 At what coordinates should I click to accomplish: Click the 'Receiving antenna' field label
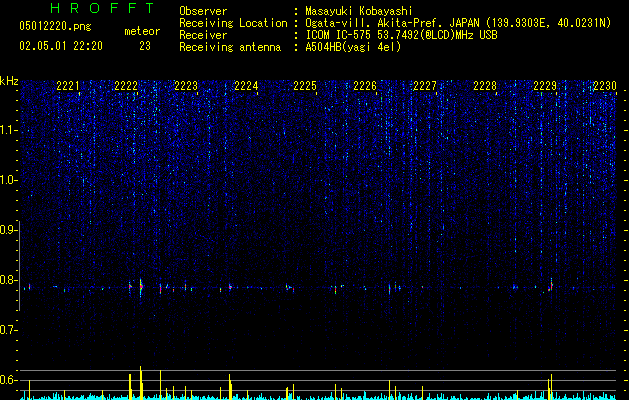click(230, 47)
